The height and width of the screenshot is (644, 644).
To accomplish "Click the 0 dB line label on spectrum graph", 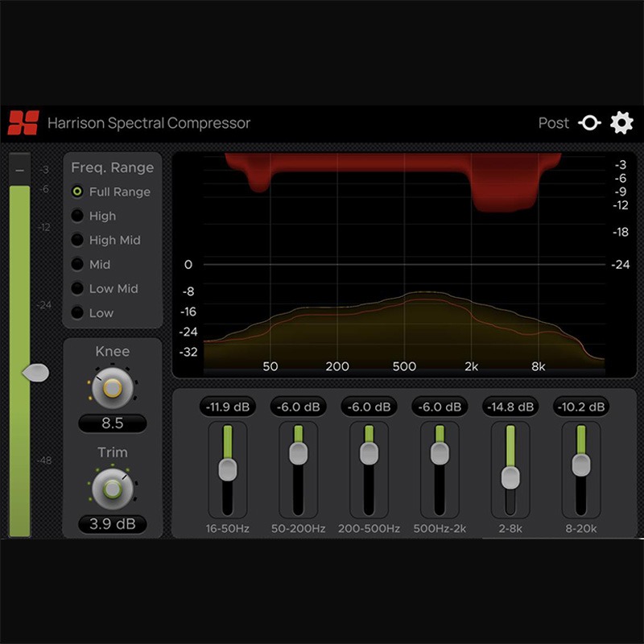I will click(x=188, y=265).
